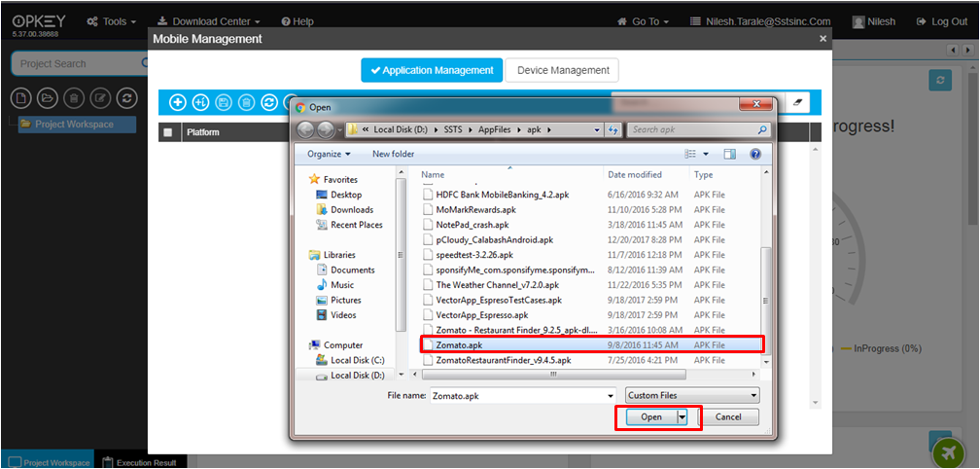Select ZomatoRestaurantFinder_v9.4.5.apk file

pyautogui.click(x=504, y=360)
